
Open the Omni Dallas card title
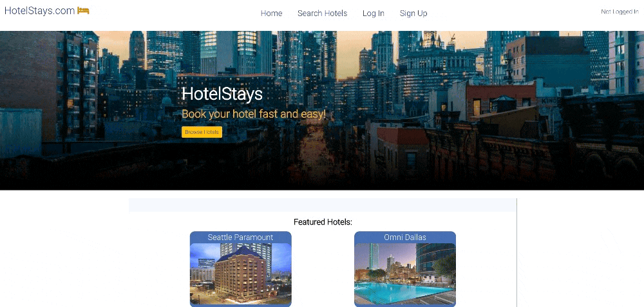pos(405,237)
